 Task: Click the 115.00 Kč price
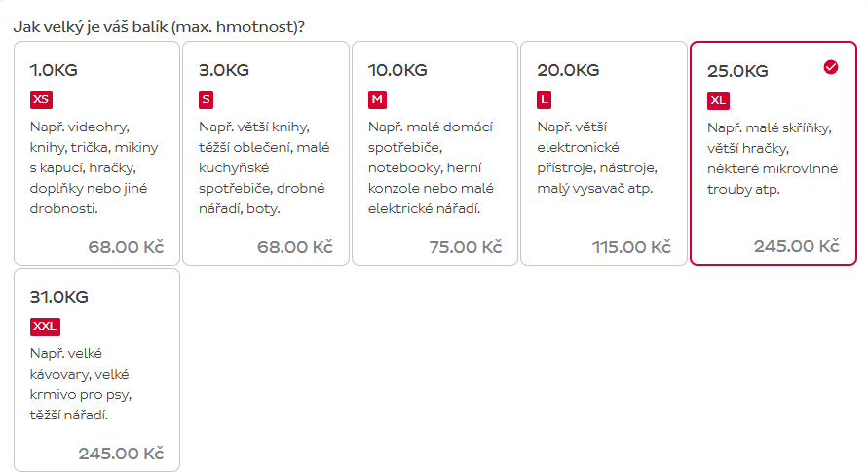coord(631,247)
